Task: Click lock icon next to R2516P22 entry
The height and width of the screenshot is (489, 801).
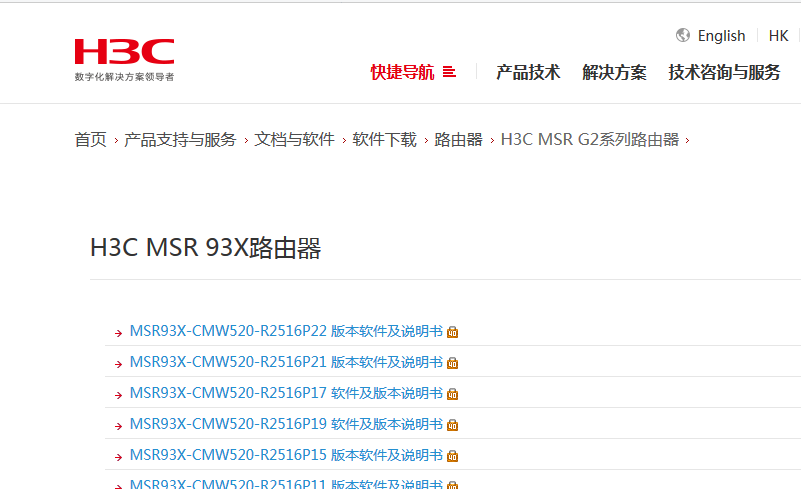Action: pyautogui.click(x=453, y=332)
